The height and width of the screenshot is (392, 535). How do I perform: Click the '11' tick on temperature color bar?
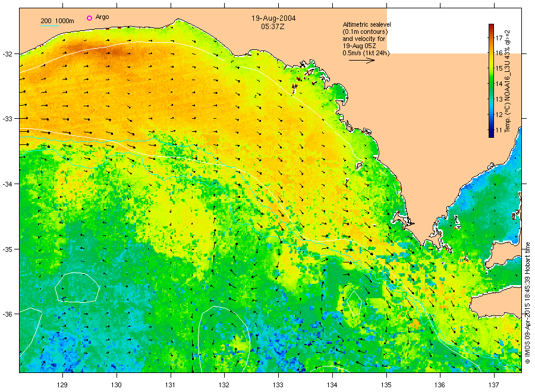point(499,130)
